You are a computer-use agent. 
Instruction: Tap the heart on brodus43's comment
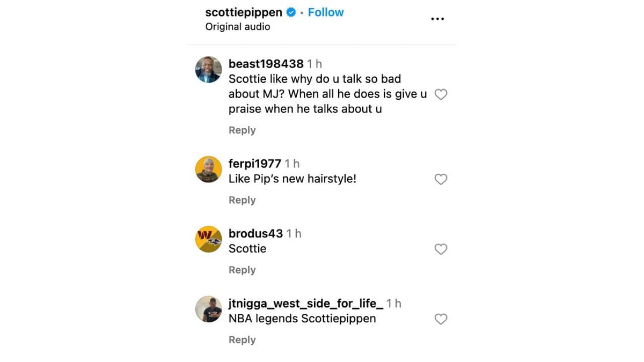(x=441, y=249)
